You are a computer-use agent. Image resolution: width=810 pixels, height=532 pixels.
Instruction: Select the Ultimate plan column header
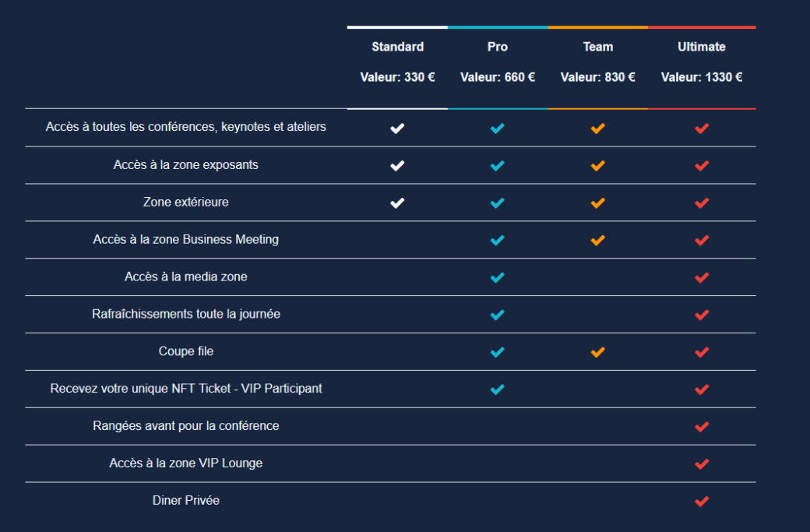click(x=701, y=47)
